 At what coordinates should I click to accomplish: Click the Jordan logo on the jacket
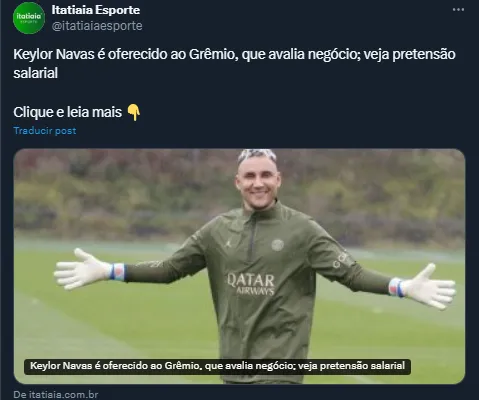pyautogui.click(x=228, y=242)
